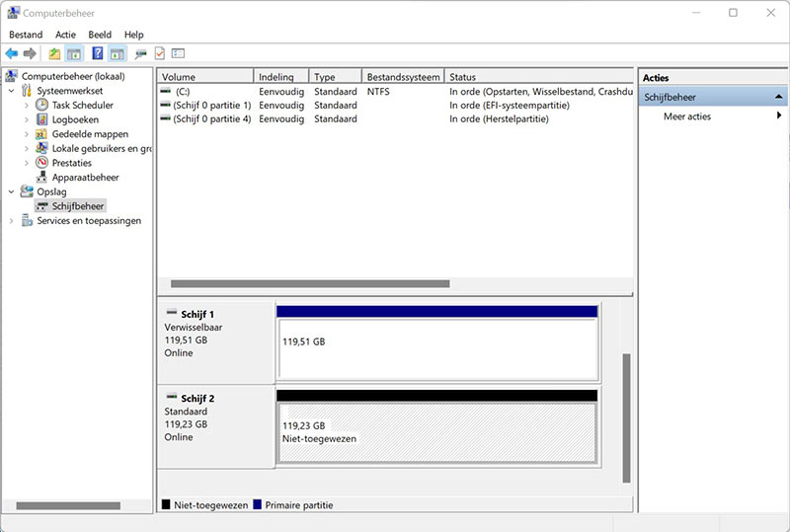The height and width of the screenshot is (532, 790).
Task: Click the document with checkmark toolbar icon
Action: click(160, 53)
